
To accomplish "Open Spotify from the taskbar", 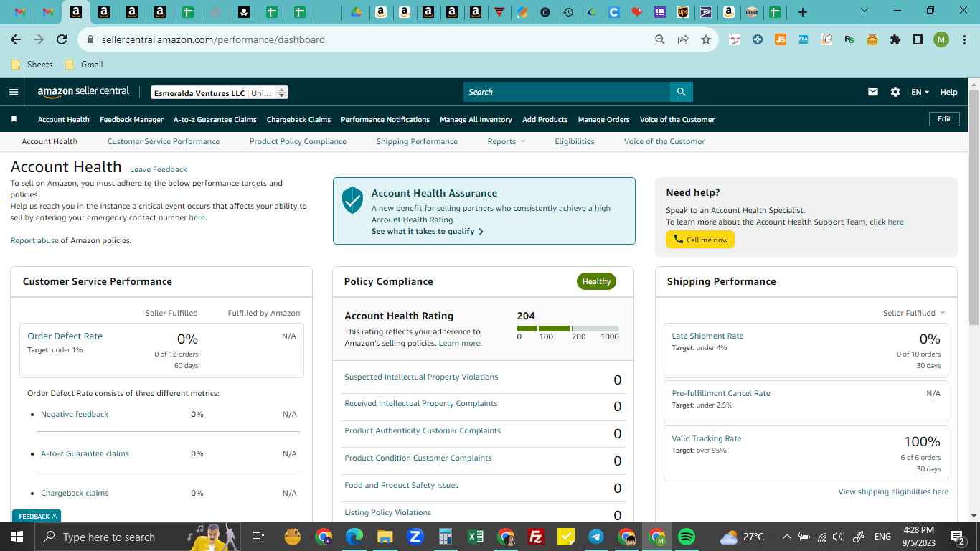I will 687,537.
